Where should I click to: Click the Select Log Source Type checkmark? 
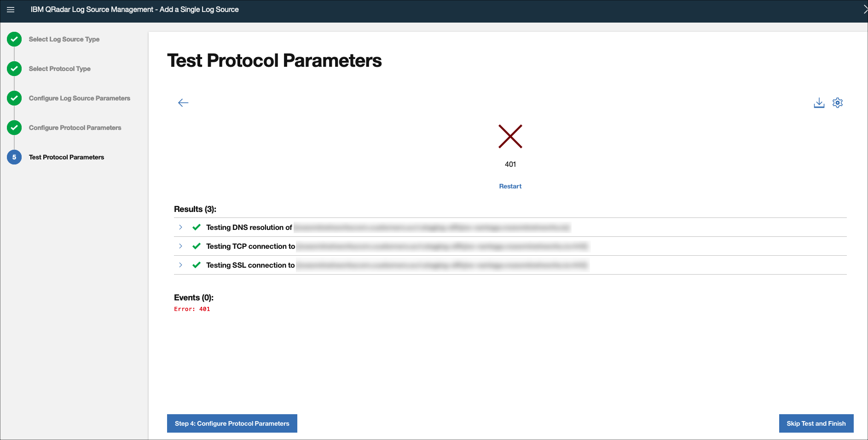coord(14,39)
